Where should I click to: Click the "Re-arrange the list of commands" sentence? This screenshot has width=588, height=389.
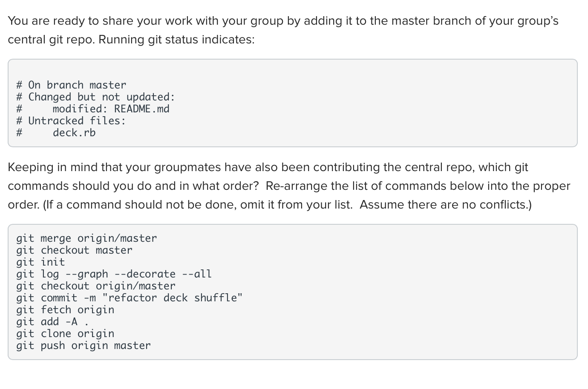click(418, 186)
